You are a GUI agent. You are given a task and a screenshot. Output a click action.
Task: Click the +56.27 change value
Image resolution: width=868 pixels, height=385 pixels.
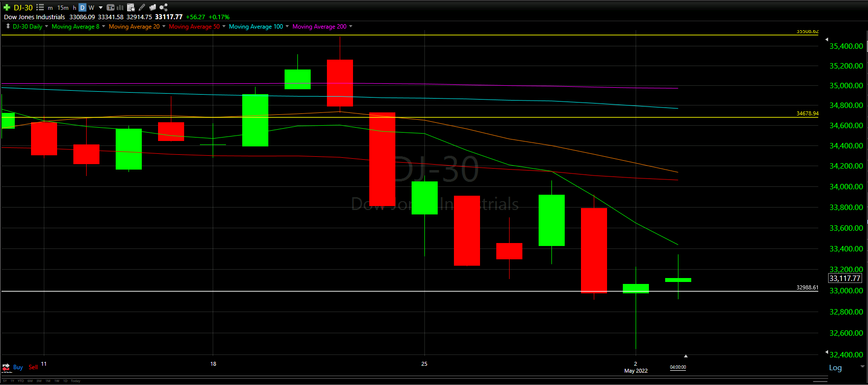[x=195, y=17]
